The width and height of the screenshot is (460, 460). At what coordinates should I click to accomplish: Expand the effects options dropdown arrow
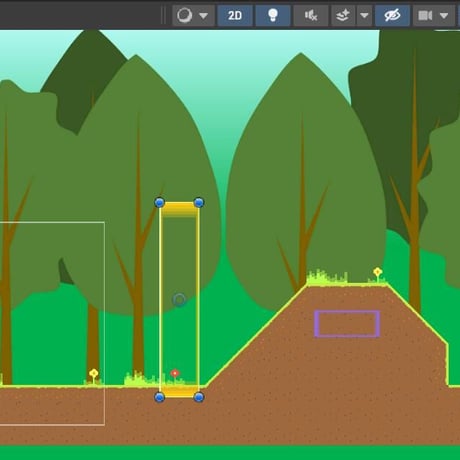click(364, 15)
